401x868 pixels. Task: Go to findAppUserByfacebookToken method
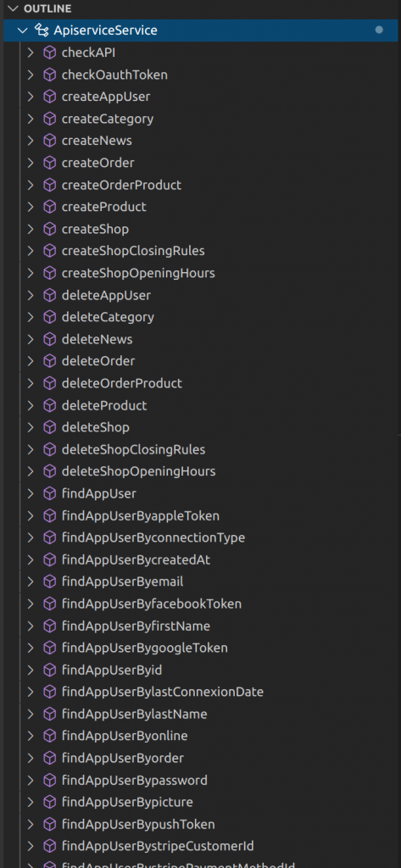click(152, 604)
